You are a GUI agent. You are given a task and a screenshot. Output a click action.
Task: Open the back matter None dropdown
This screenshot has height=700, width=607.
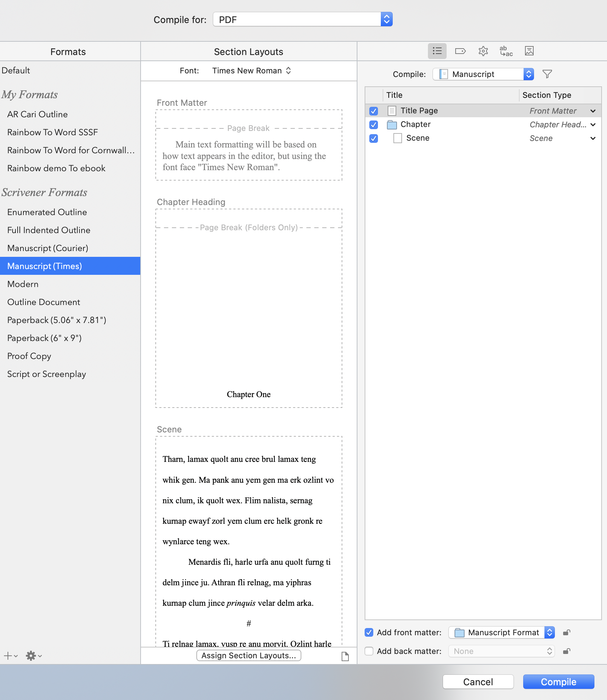point(502,651)
